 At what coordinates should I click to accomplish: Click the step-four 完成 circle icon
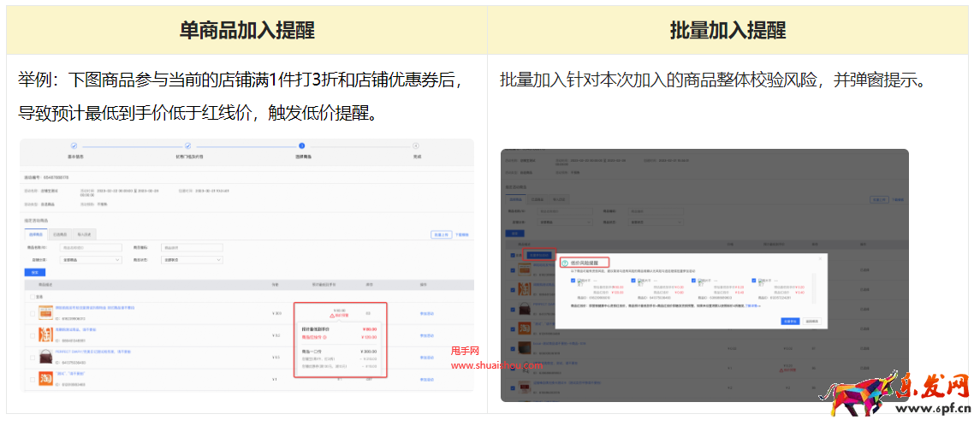click(x=416, y=145)
